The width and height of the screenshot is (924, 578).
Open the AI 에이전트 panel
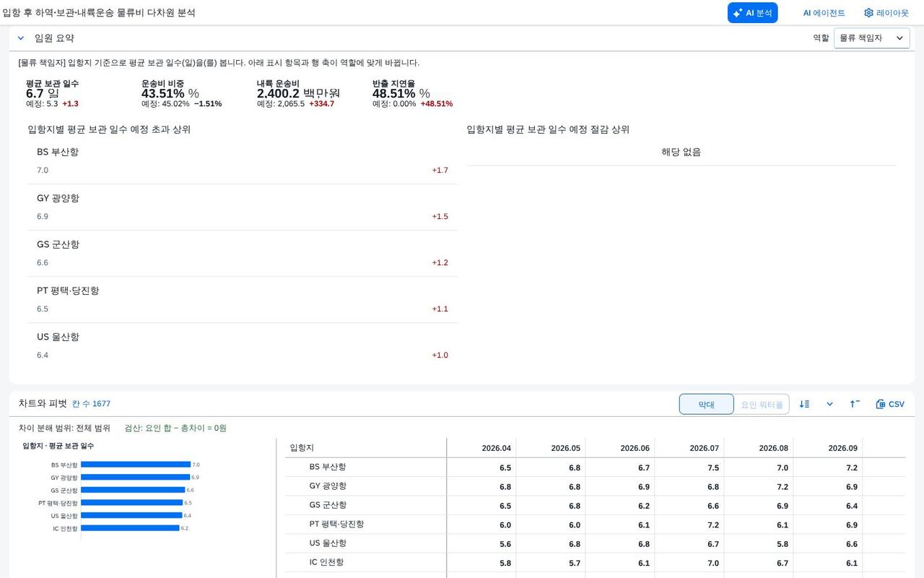click(x=824, y=13)
